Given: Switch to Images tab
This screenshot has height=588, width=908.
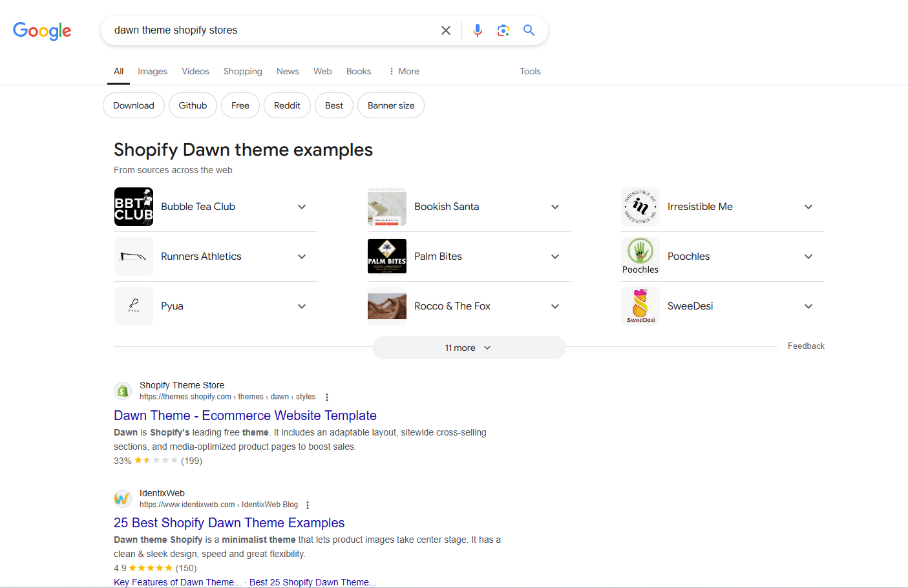Looking at the screenshot, I should (153, 71).
